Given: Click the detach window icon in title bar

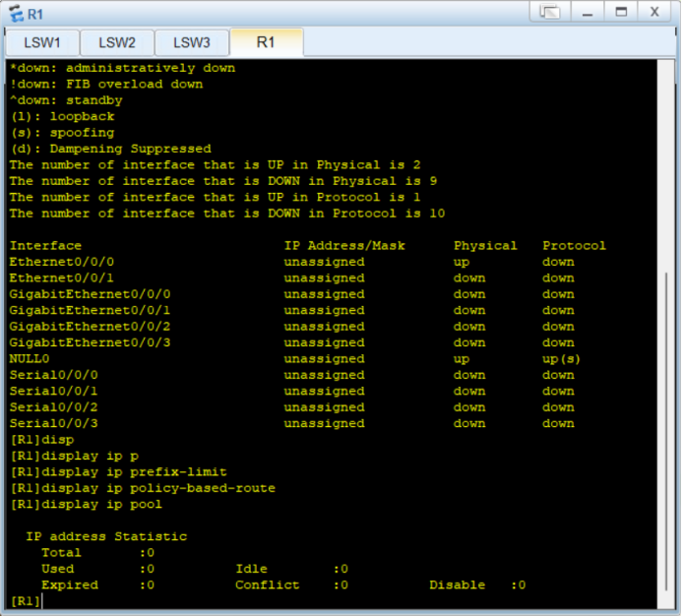Looking at the screenshot, I should [x=550, y=11].
